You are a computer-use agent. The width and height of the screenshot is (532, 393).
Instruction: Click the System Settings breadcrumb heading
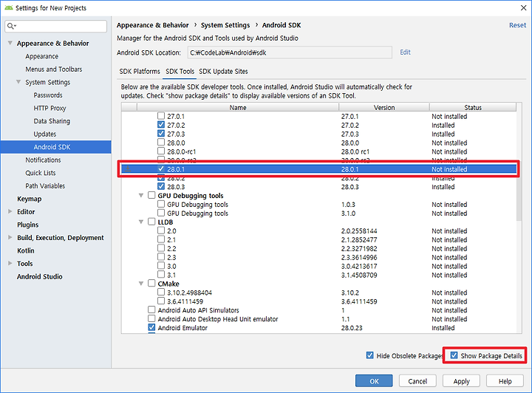click(225, 25)
